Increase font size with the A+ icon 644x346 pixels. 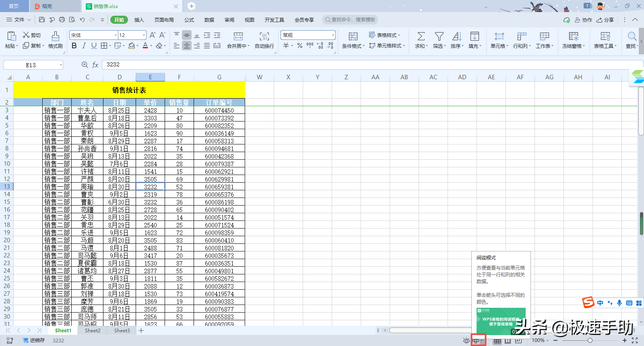[x=153, y=35]
